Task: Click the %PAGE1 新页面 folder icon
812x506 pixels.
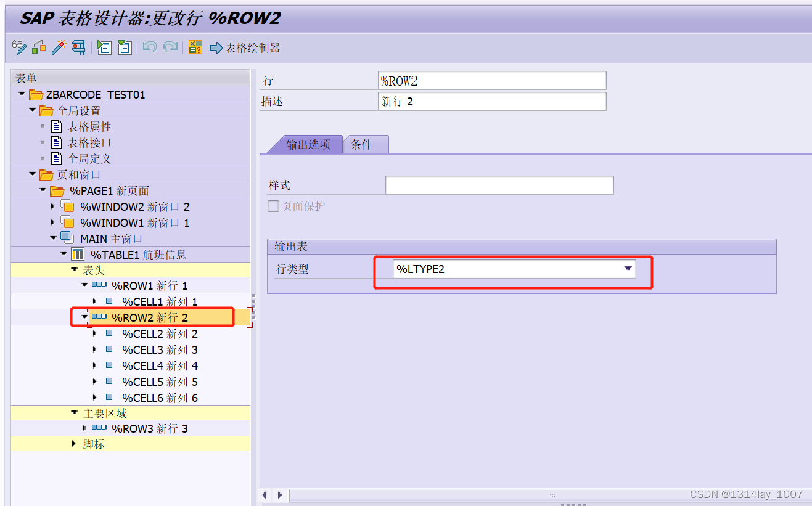Action: click(57, 191)
